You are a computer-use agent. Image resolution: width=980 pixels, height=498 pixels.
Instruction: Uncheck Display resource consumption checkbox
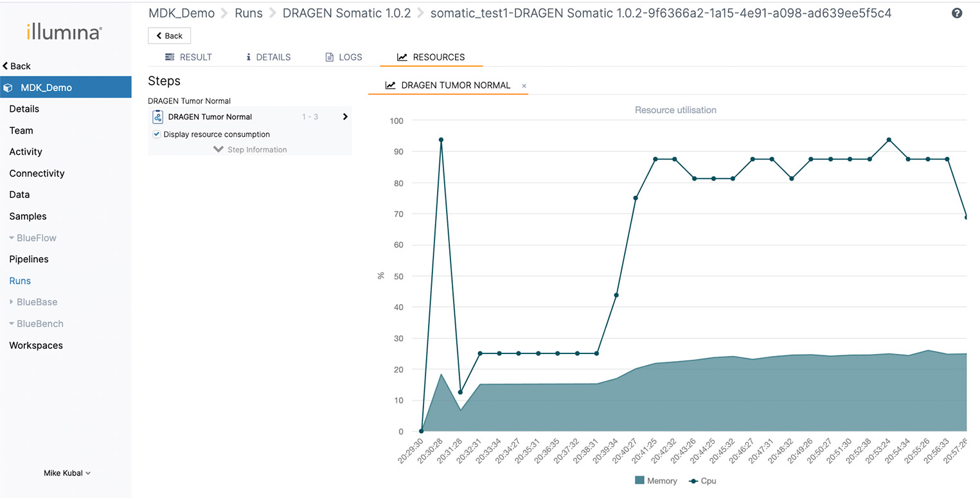(157, 134)
